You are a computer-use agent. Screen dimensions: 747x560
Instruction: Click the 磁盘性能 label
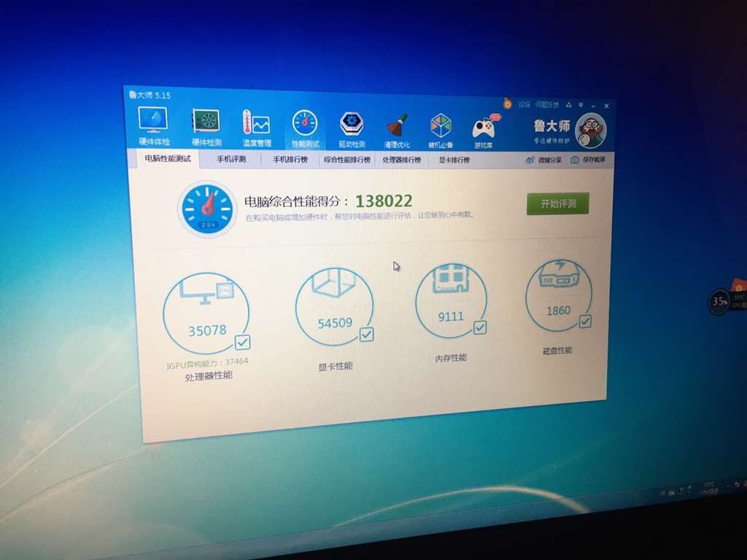557,351
